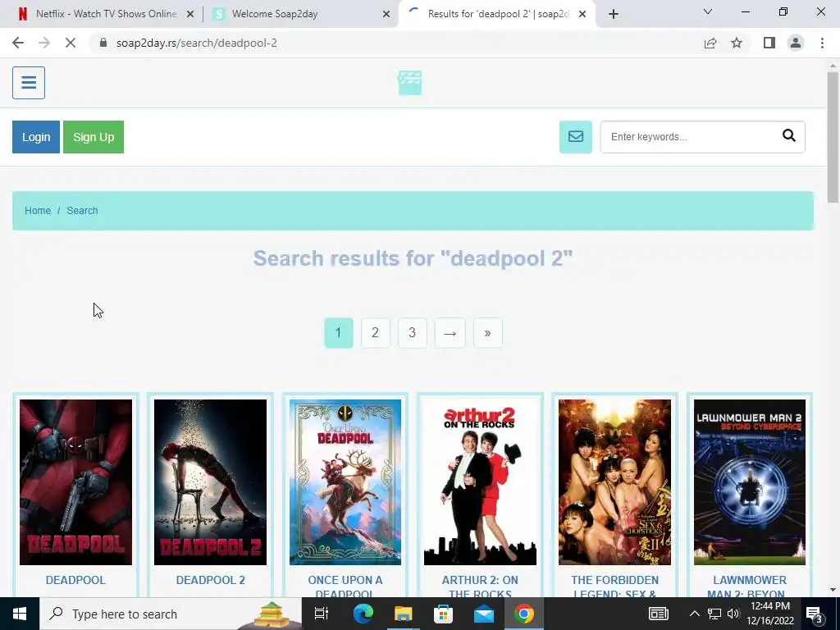Open Once Upon a Deadpool poster

(345, 482)
